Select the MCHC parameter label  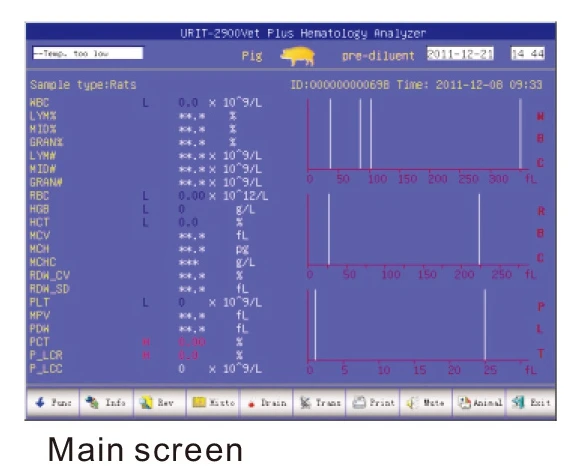pos(43,262)
